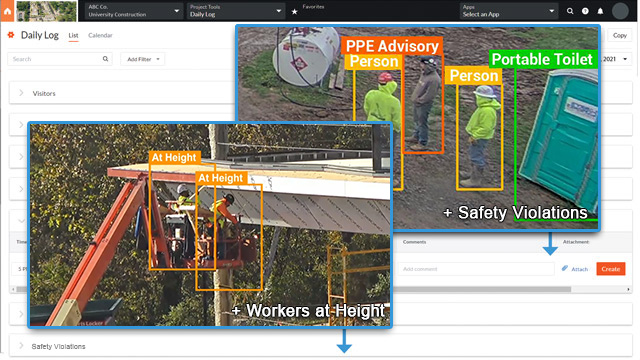Switch to the Calendar tab
The image size is (640, 360).
coord(100,36)
